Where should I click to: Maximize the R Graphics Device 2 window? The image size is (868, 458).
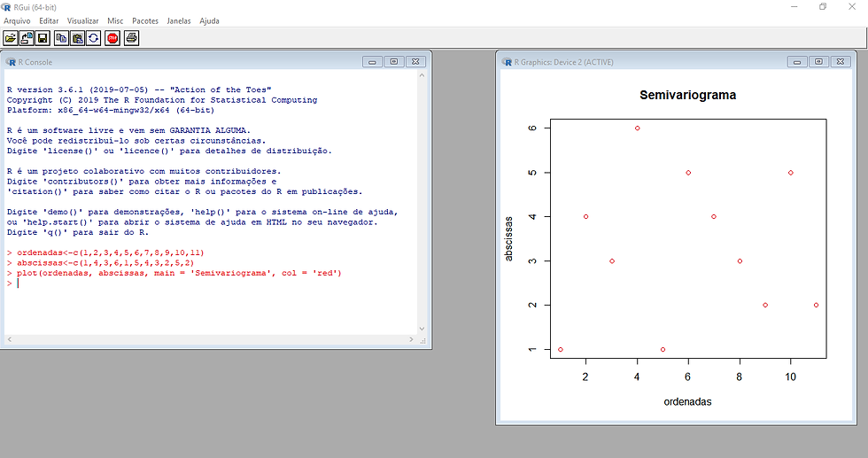coord(818,61)
